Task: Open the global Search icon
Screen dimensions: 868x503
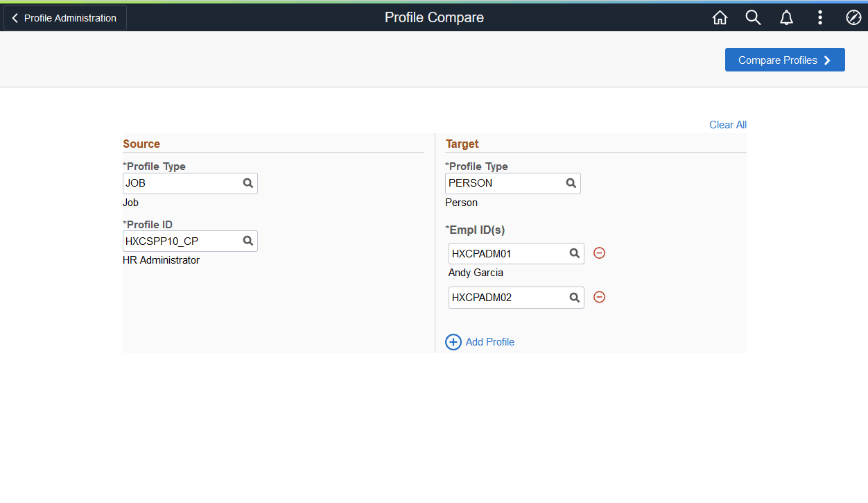Action: [753, 17]
